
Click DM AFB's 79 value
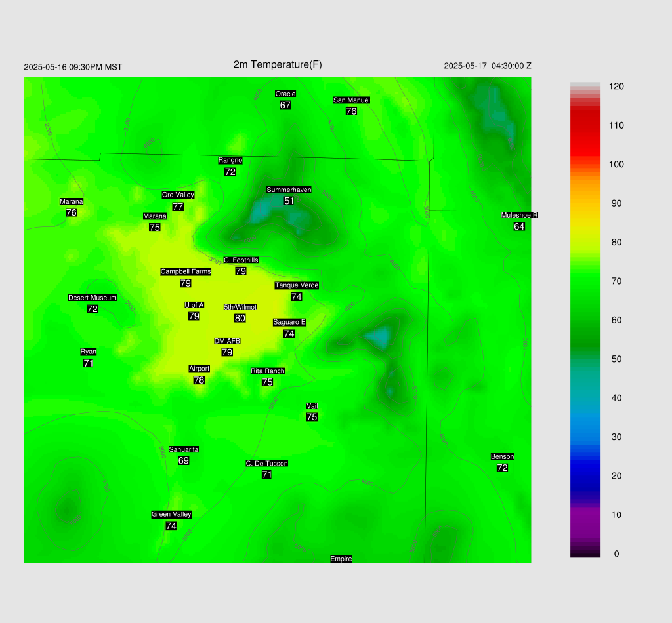(x=227, y=352)
